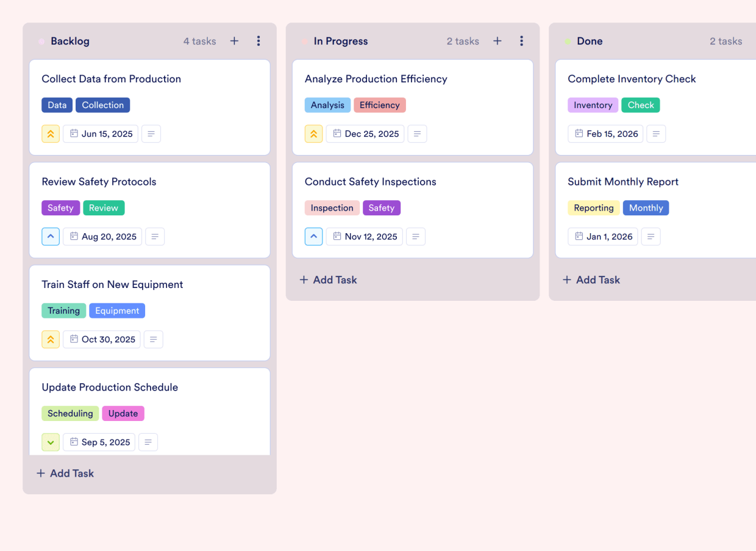Open the due date picker showing Feb 15, 2026
The image size is (756, 551).
(x=605, y=134)
